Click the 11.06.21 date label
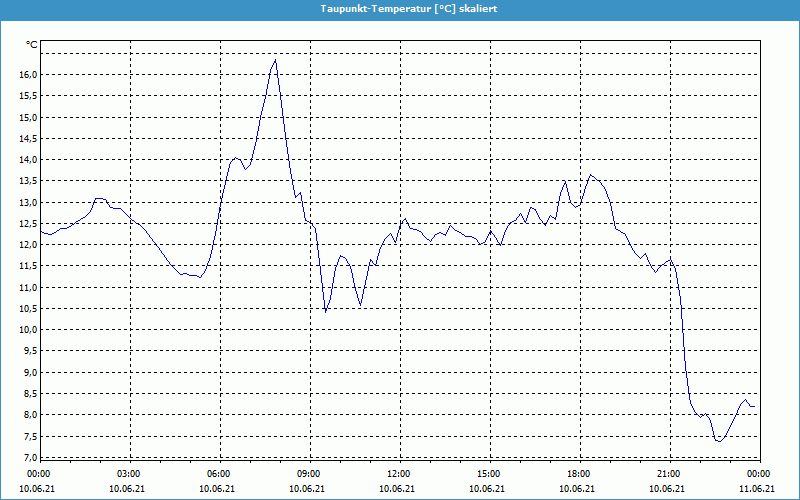The image size is (800, 500). pyautogui.click(x=757, y=489)
